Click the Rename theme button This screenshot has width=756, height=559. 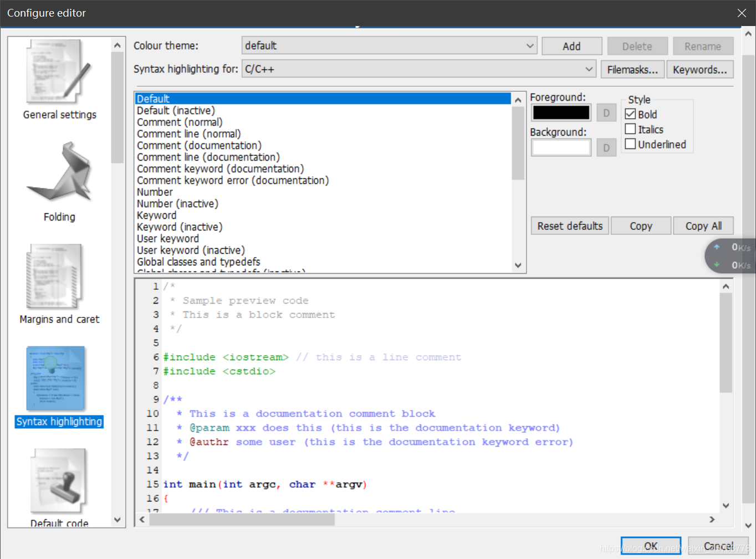(703, 46)
